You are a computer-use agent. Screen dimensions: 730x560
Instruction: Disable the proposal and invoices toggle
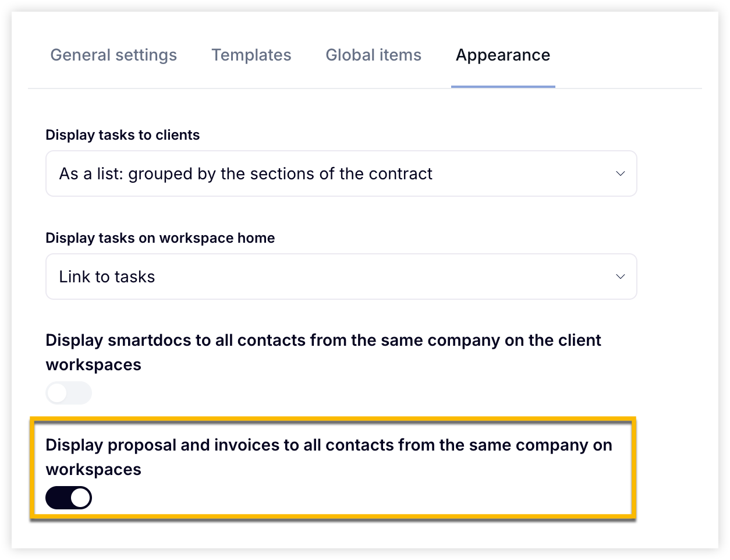pyautogui.click(x=69, y=498)
